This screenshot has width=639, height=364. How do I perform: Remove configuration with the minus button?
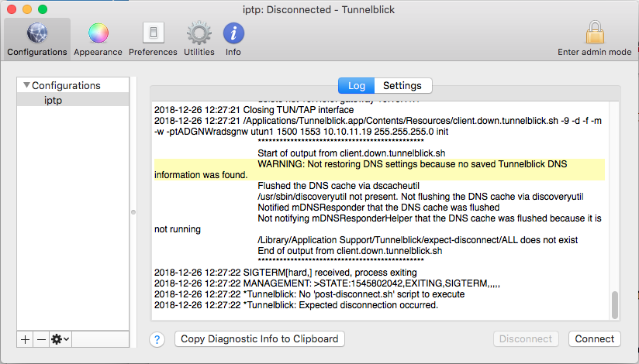40,339
